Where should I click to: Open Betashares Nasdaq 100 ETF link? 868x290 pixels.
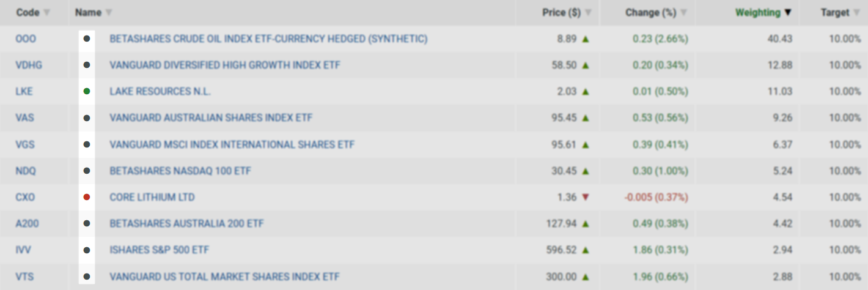(180, 171)
